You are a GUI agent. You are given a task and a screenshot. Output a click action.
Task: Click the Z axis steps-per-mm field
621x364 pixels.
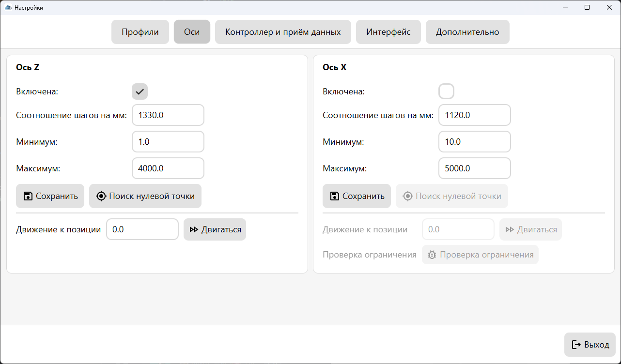click(168, 115)
